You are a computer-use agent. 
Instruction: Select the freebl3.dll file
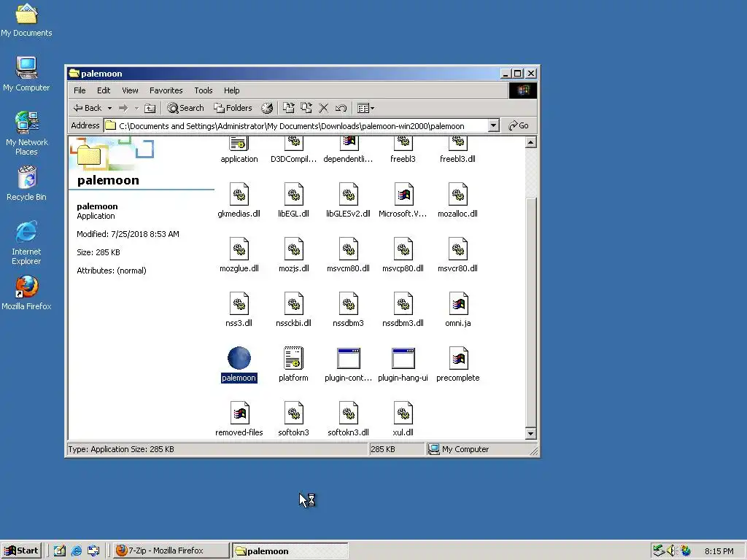pos(458,144)
